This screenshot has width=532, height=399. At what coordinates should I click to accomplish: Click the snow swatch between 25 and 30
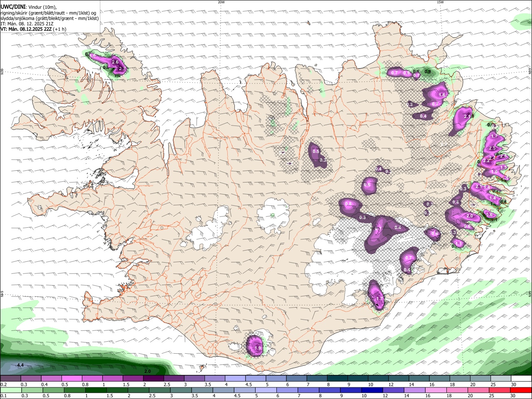click(x=501, y=379)
